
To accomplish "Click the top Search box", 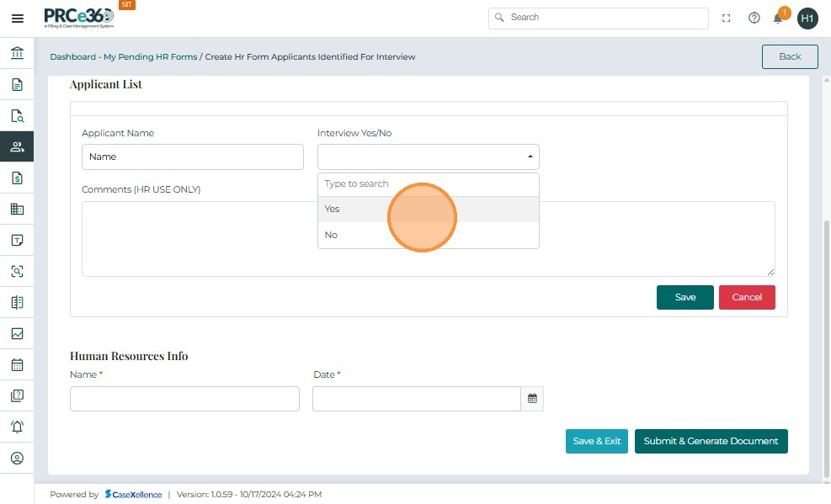I will [599, 18].
